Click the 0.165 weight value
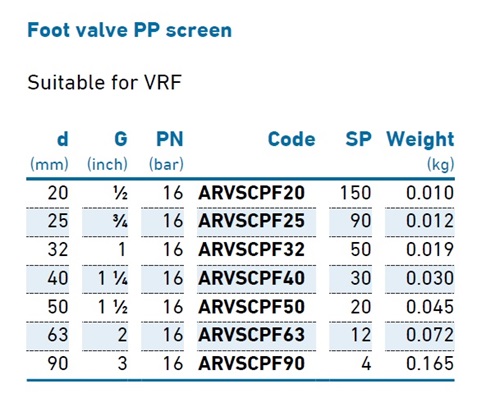500x416 pixels. pos(430,364)
